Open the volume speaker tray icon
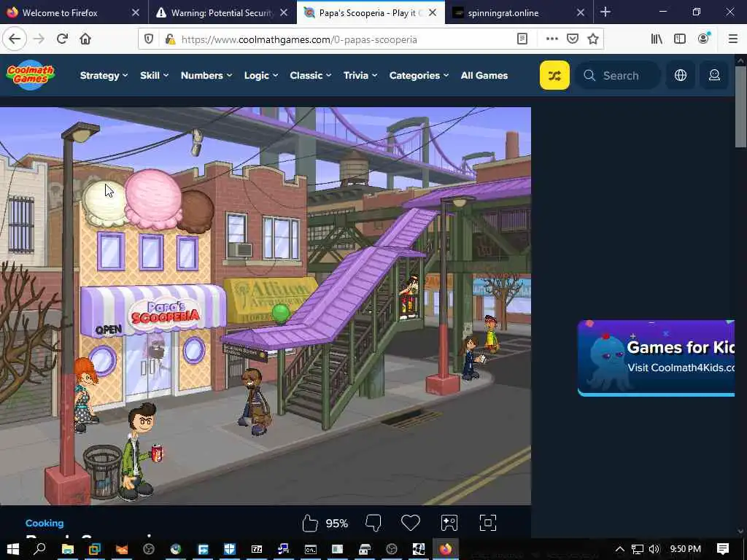 (x=654, y=549)
